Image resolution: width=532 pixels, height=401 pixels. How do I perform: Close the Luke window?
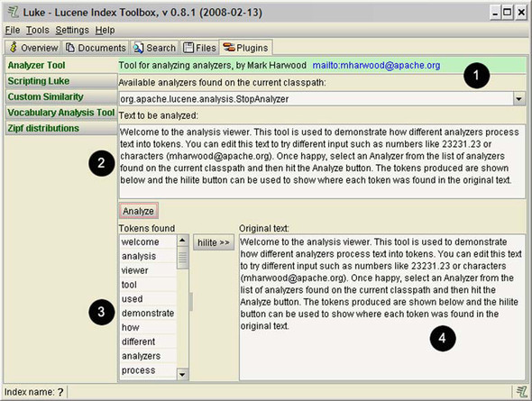[x=521, y=13]
